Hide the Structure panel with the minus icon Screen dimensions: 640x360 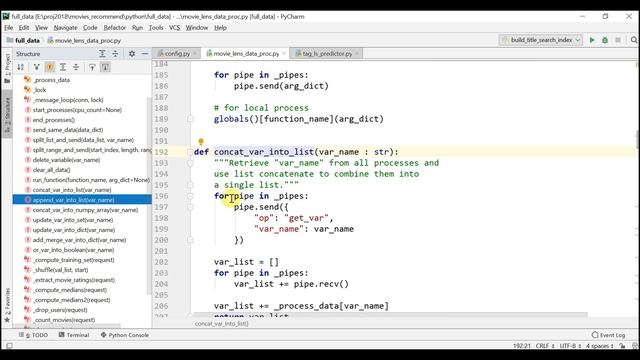point(144,53)
